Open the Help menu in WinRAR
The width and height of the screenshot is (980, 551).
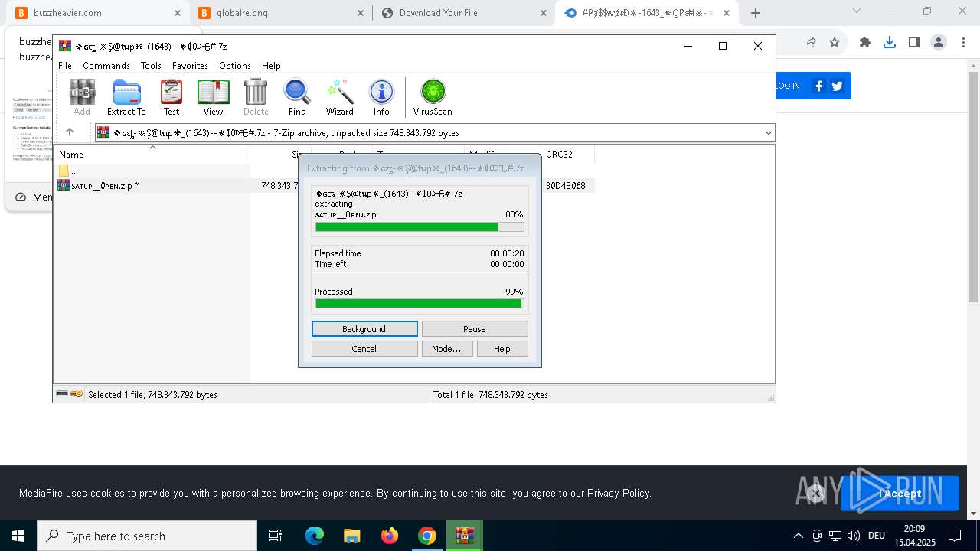click(x=271, y=66)
